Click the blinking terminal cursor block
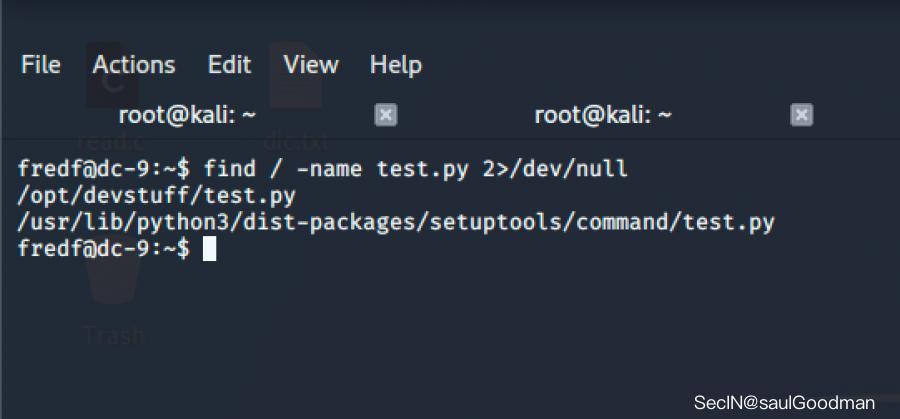The width and height of the screenshot is (900, 419). pyautogui.click(x=210, y=249)
